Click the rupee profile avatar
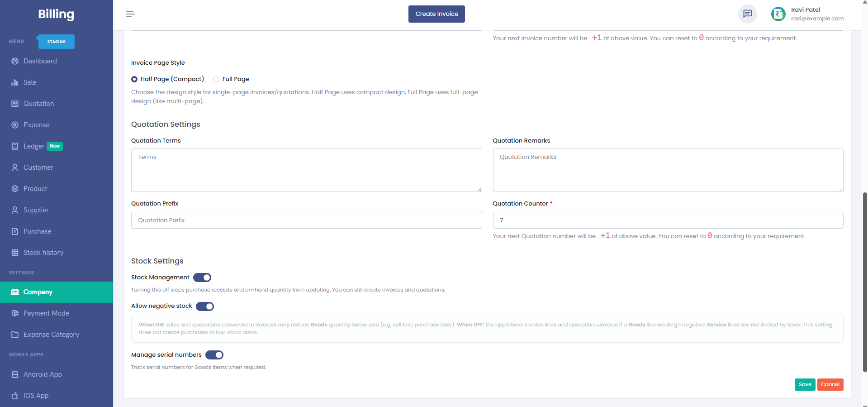 pos(778,14)
